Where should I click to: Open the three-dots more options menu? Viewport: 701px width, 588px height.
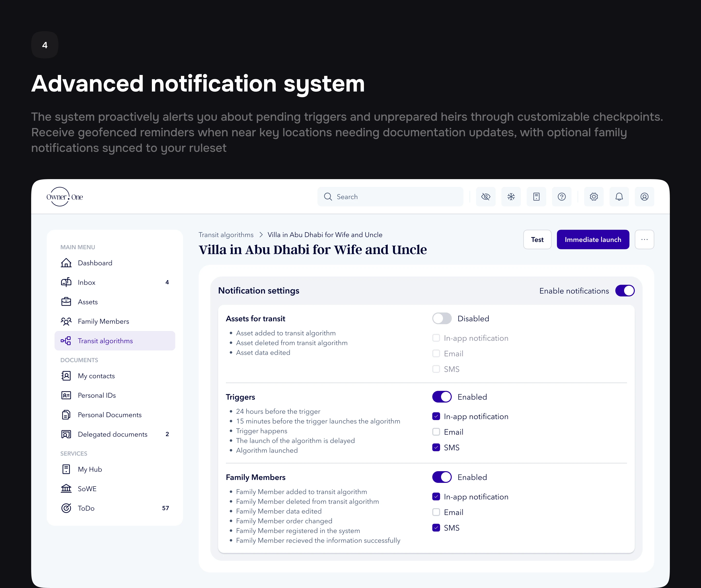(644, 239)
